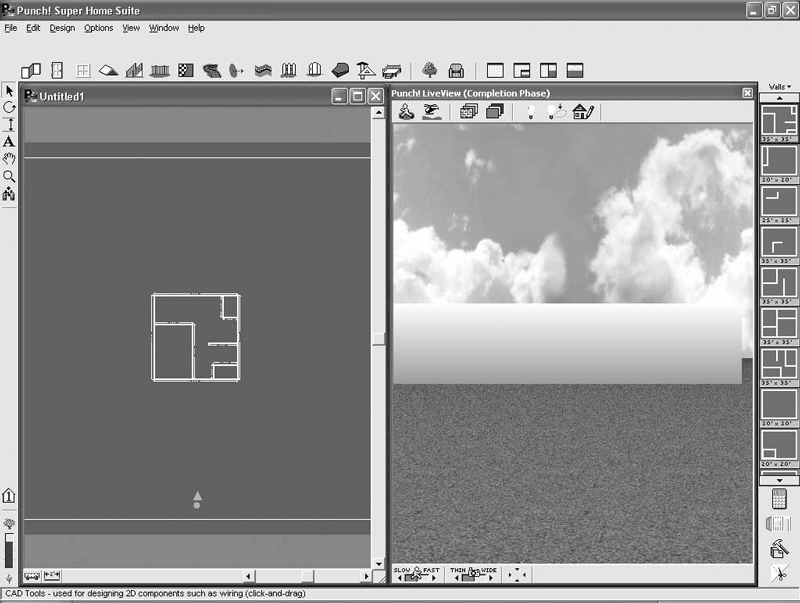Select the arrow pointer tool
The width and height of the screenshot is (800, 603).
click(x=9, y=91)
